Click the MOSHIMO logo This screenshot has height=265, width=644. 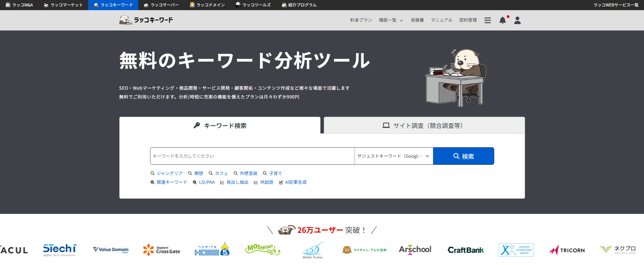coord(263,250)
